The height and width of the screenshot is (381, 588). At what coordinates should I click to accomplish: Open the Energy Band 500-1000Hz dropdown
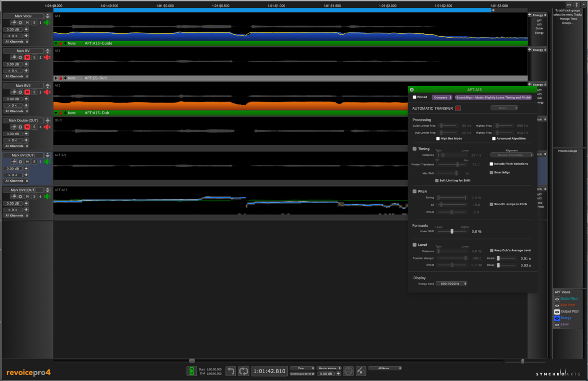pos(451,284)
